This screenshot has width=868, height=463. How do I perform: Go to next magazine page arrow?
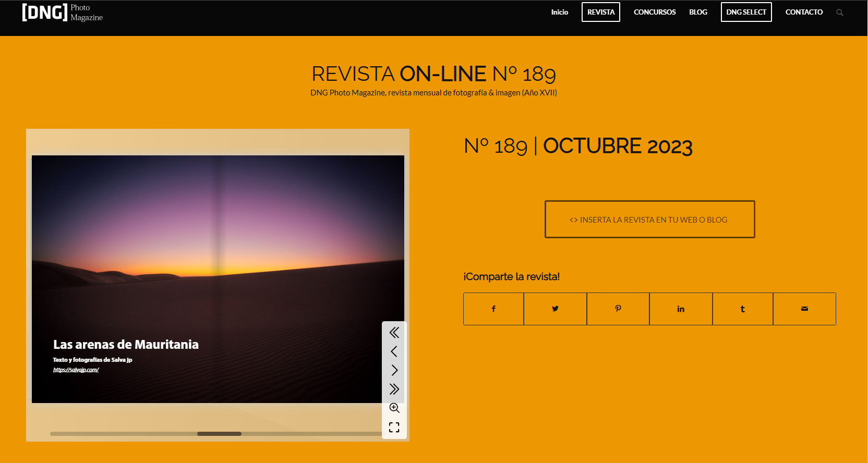[x=394, y=370]
